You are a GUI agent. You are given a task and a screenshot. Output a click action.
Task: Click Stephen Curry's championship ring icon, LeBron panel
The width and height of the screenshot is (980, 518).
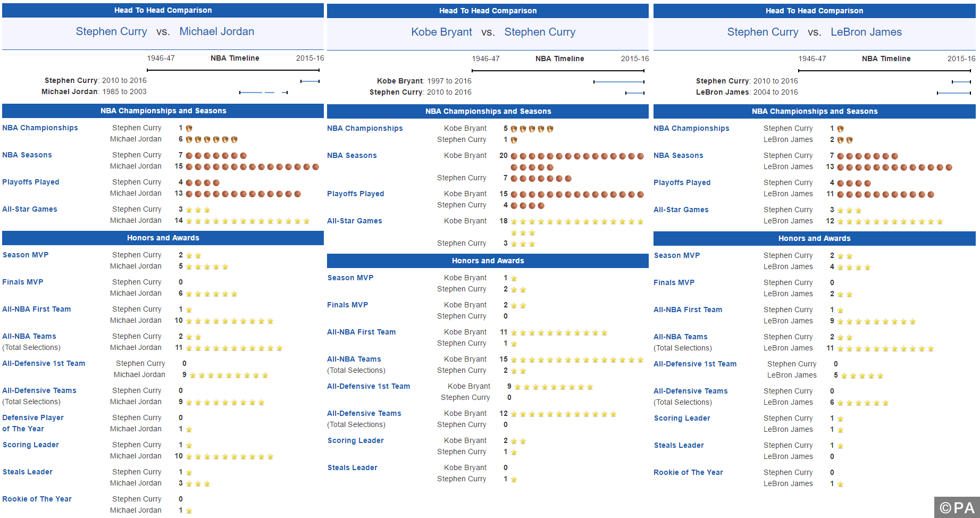coord(840,129)
